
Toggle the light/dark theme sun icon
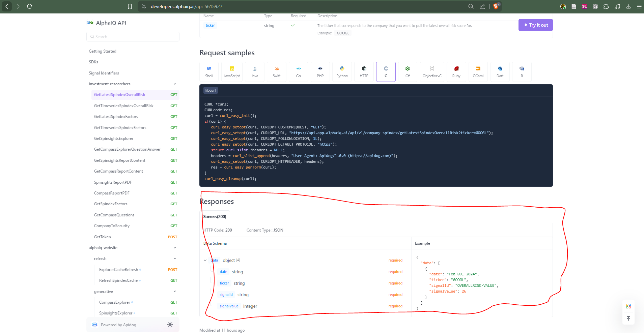click(x=170, y=325)
